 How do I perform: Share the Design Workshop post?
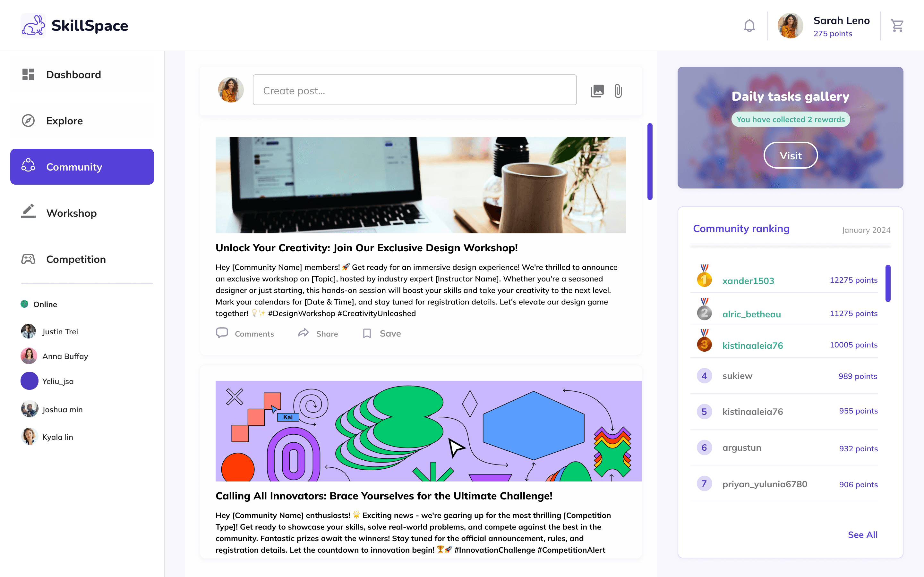click(318, 333)
